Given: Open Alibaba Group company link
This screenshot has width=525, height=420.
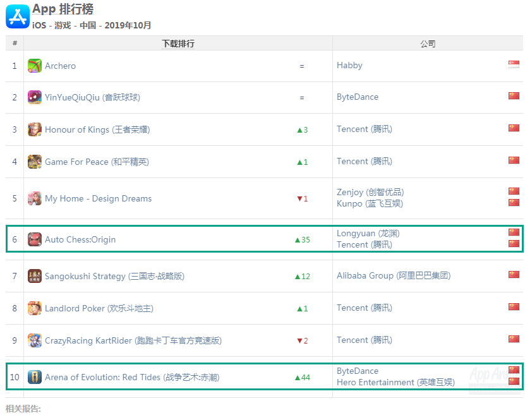Looking at the screenshot, I should [393, 275].
